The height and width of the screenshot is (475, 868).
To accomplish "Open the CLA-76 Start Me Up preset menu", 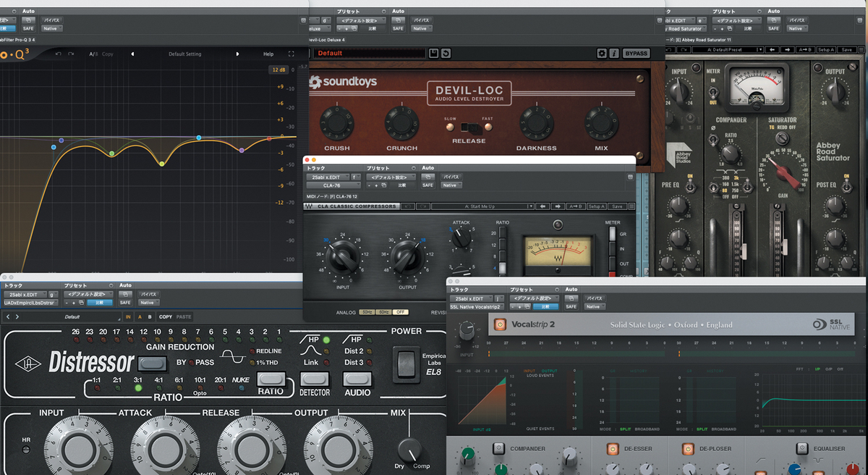I will [x=482, y=206].
